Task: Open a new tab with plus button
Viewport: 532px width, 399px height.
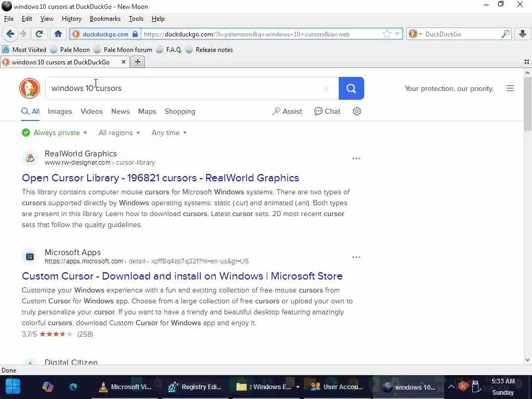Action: tap(137, 62)
